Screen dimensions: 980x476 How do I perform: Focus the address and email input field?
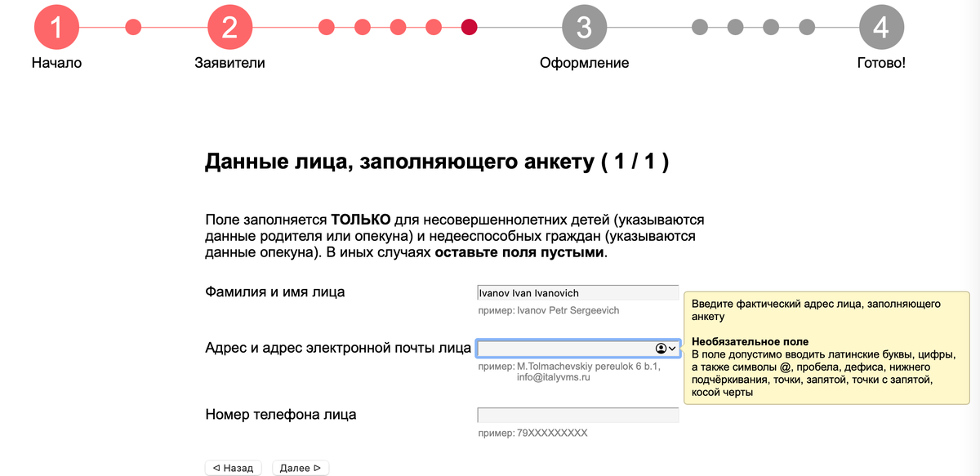click(578, 349)
